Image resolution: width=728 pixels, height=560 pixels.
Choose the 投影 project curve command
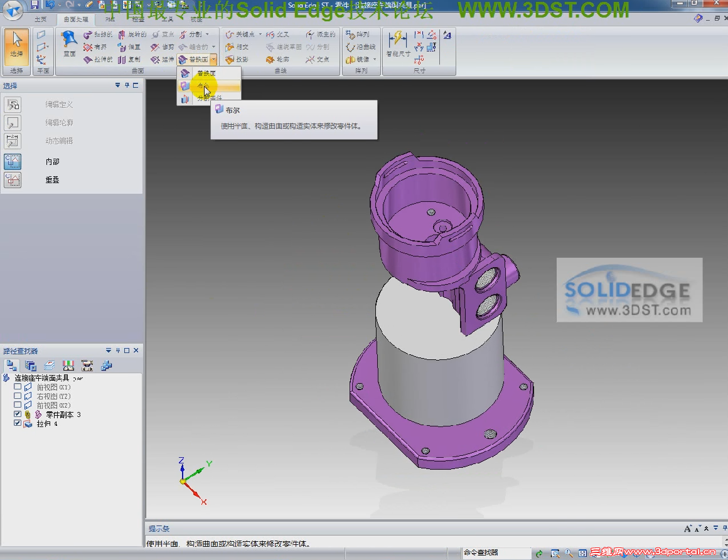point(237,60)
